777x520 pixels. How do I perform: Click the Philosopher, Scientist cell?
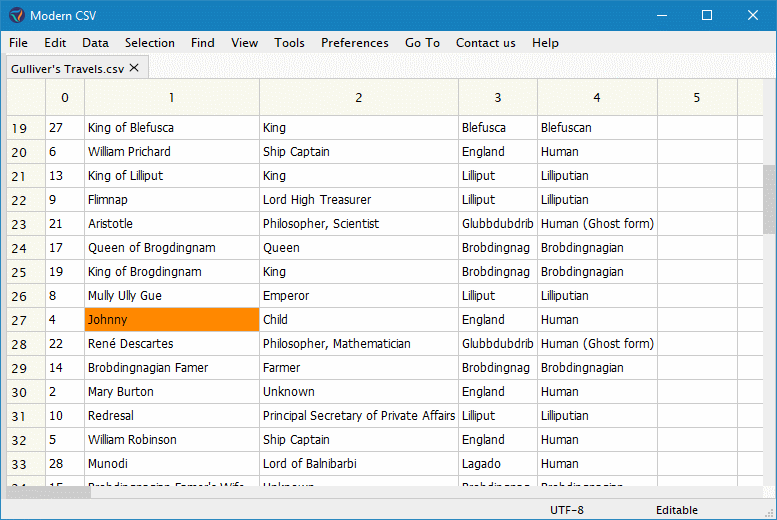[x=359, y=224]
